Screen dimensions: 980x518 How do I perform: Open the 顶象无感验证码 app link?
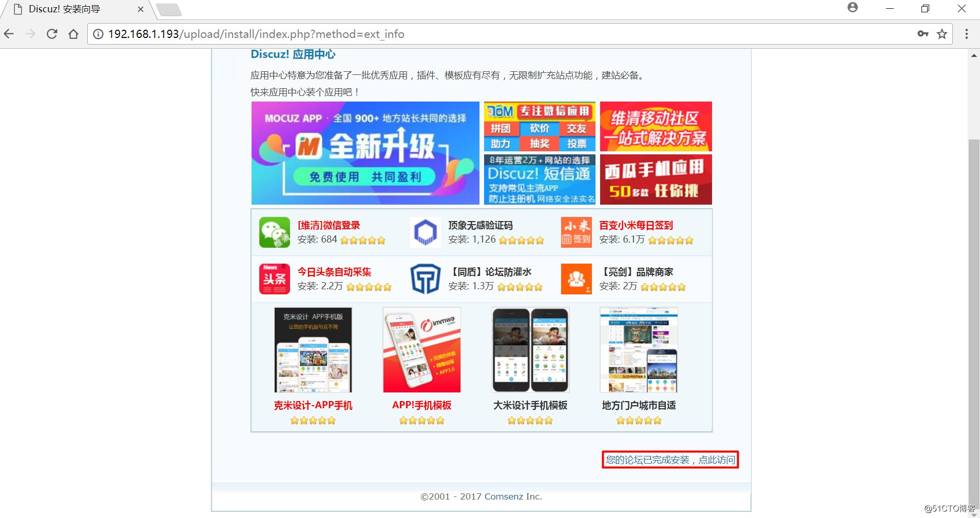coord(481,225)
